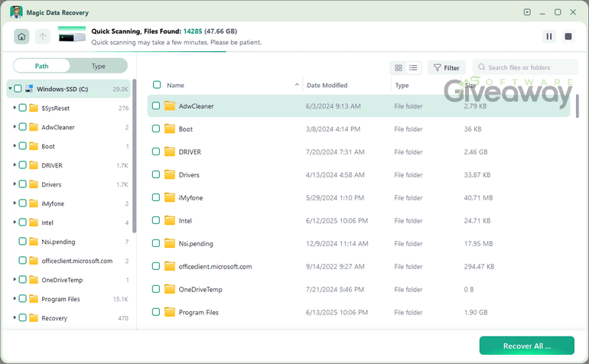Select the Recovery folder in tree
The height and width of the screenshot is (364, 589).
[54, 318]
